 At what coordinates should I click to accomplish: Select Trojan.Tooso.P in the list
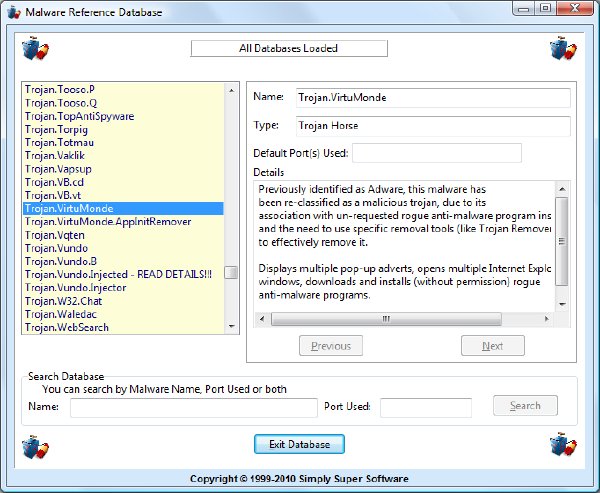point(123,90)
